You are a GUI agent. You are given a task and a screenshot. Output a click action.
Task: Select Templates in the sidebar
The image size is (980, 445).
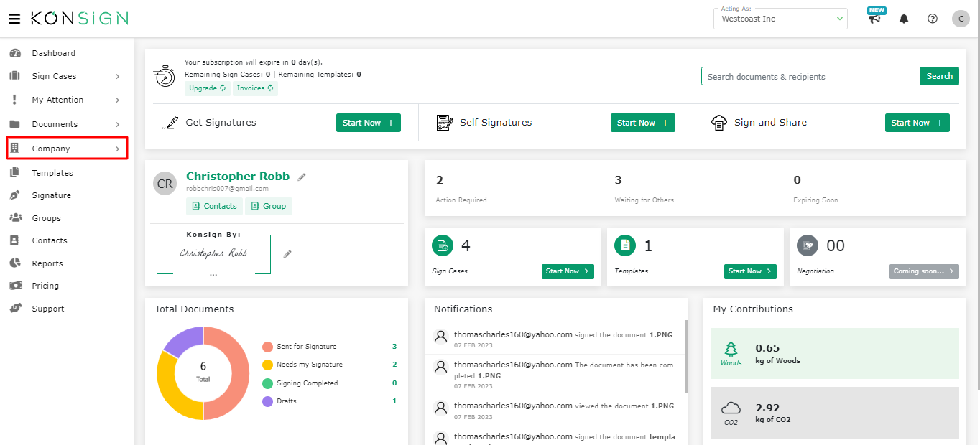point(53,172)
